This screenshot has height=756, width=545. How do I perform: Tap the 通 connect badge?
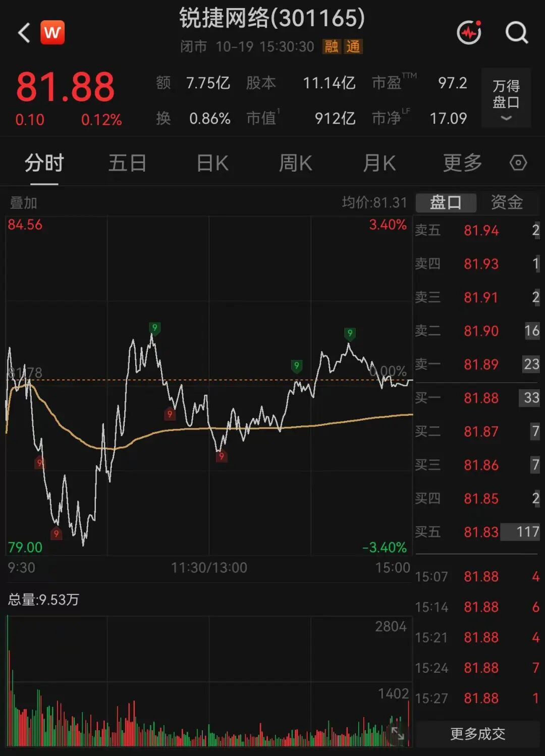coord(353,47)
